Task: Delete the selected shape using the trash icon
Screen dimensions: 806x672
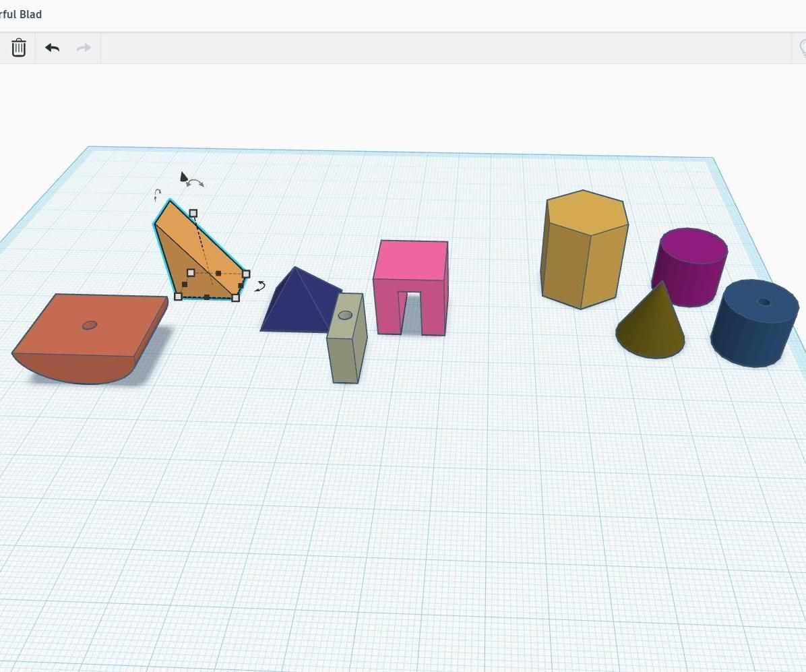Action: (x=18, y=47)
